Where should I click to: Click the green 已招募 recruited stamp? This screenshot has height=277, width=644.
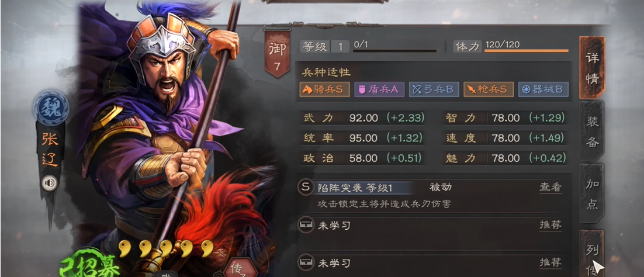[89, 264]
